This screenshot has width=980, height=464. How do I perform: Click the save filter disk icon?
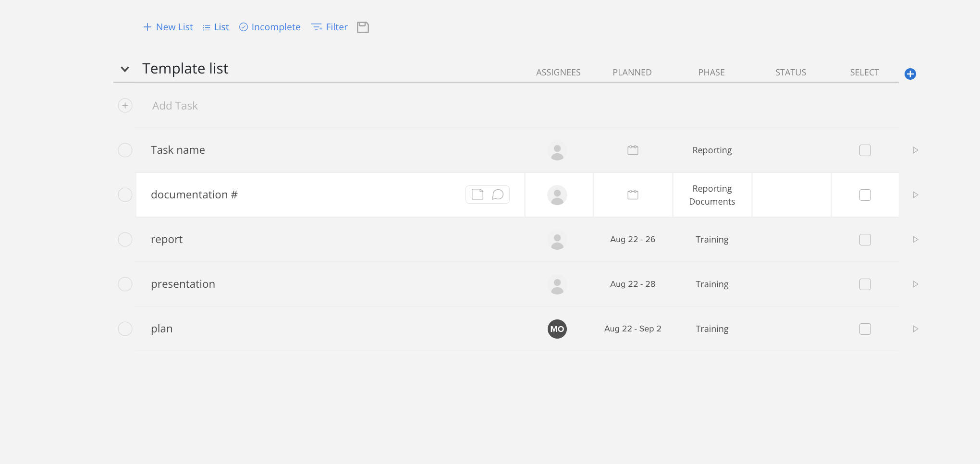tap(363, 27)
